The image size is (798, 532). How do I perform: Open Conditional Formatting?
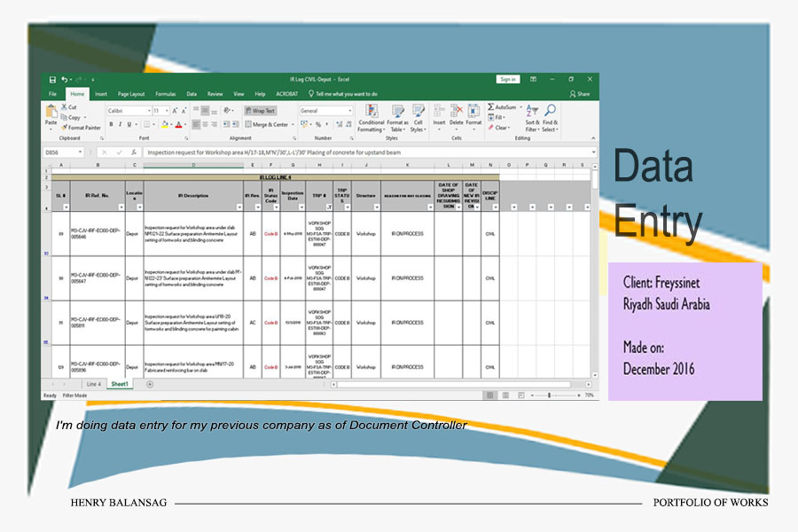372,118
